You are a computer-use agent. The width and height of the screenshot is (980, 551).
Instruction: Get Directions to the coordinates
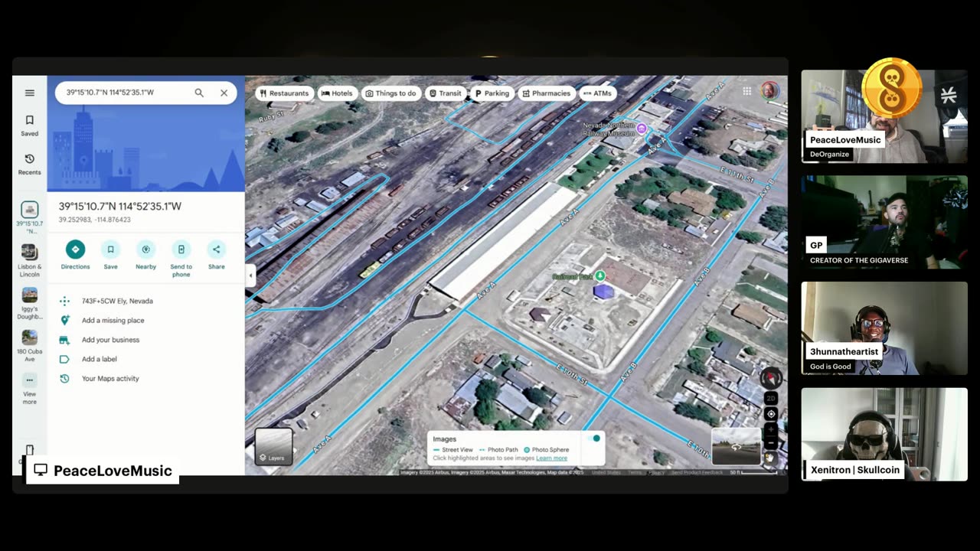point(75,255)
